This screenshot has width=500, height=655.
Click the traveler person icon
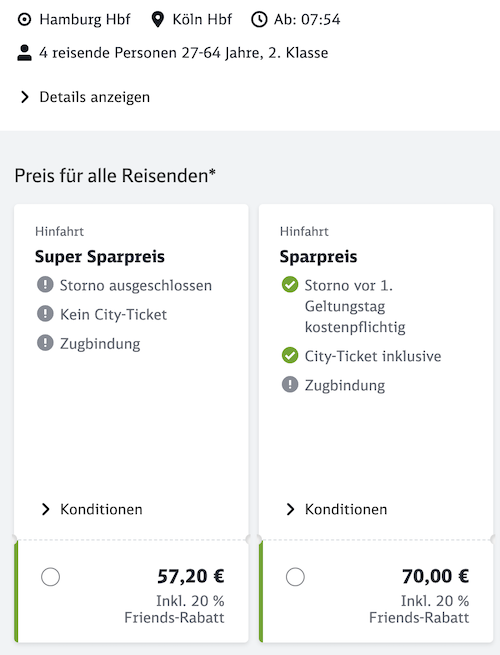(24, 53)
